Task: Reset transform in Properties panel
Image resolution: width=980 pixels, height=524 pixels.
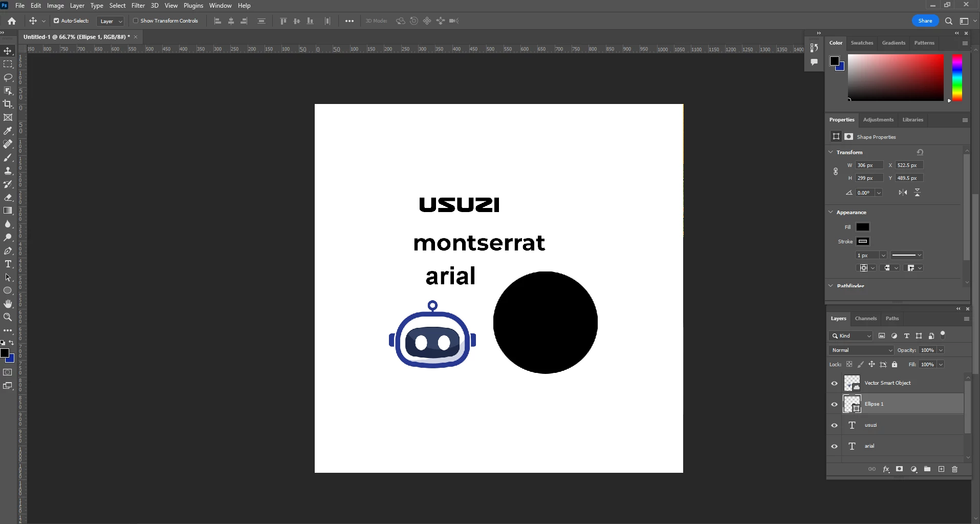Action: 920,152
